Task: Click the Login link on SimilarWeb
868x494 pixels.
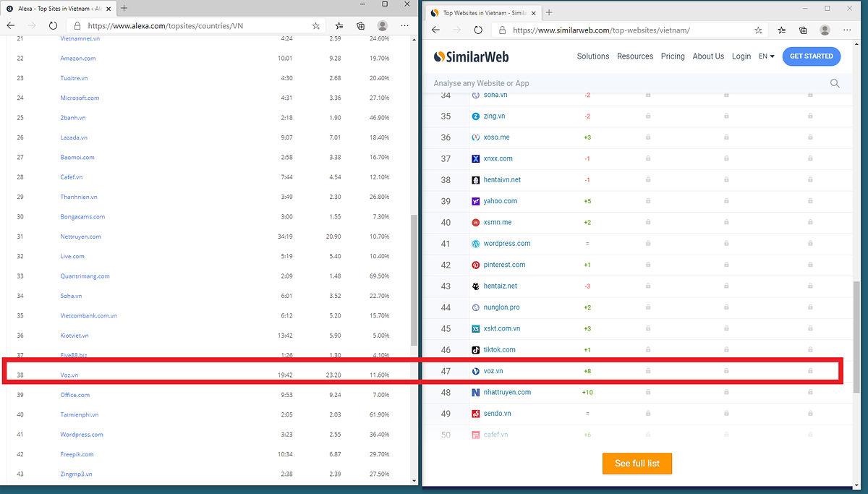Action: (x=741, y=56)
